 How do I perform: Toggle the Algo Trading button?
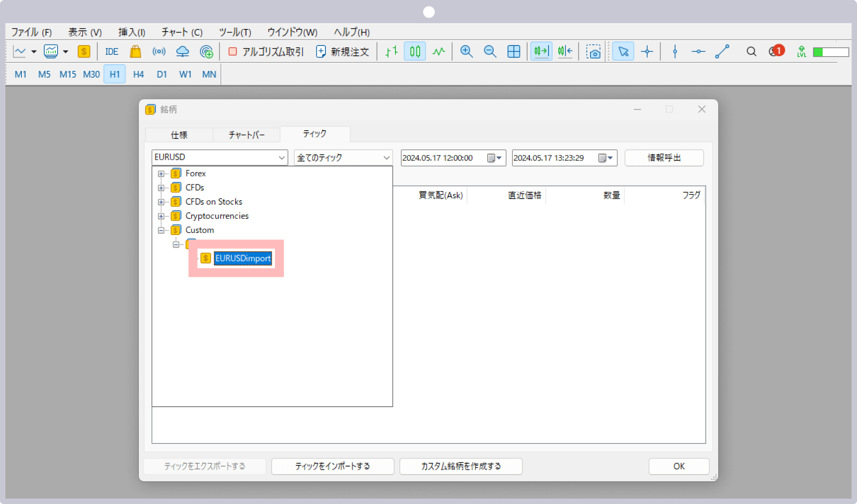coord(266,52)
